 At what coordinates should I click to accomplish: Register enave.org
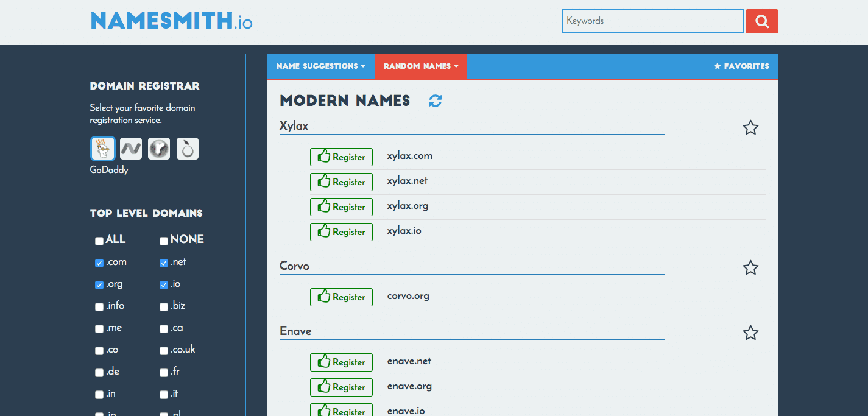(x=341, y=387)
